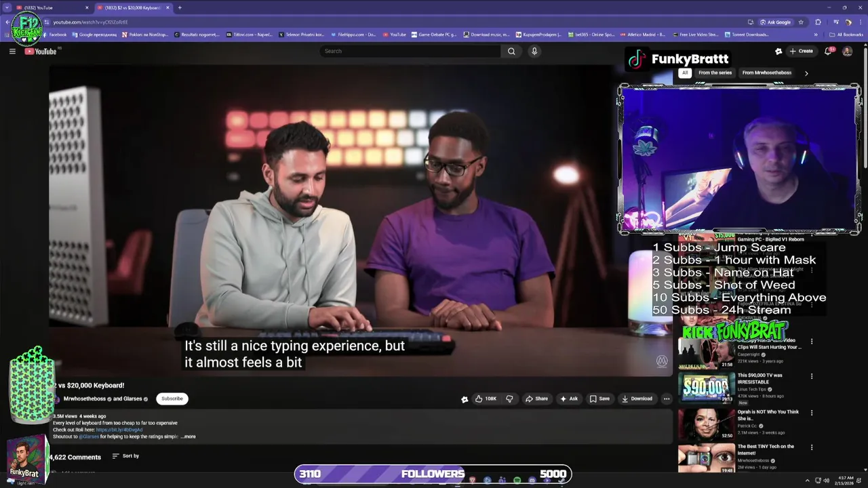Open options for the $90,000 TV video
Screen dimensions: 868x488
pyautogui.click(x=812, y=376)
